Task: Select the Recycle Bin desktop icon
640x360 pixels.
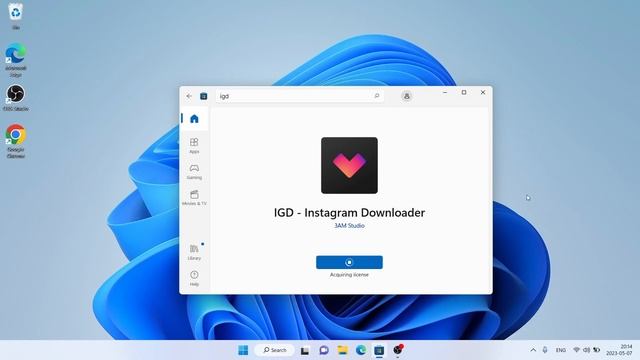Action: [16, 16]
